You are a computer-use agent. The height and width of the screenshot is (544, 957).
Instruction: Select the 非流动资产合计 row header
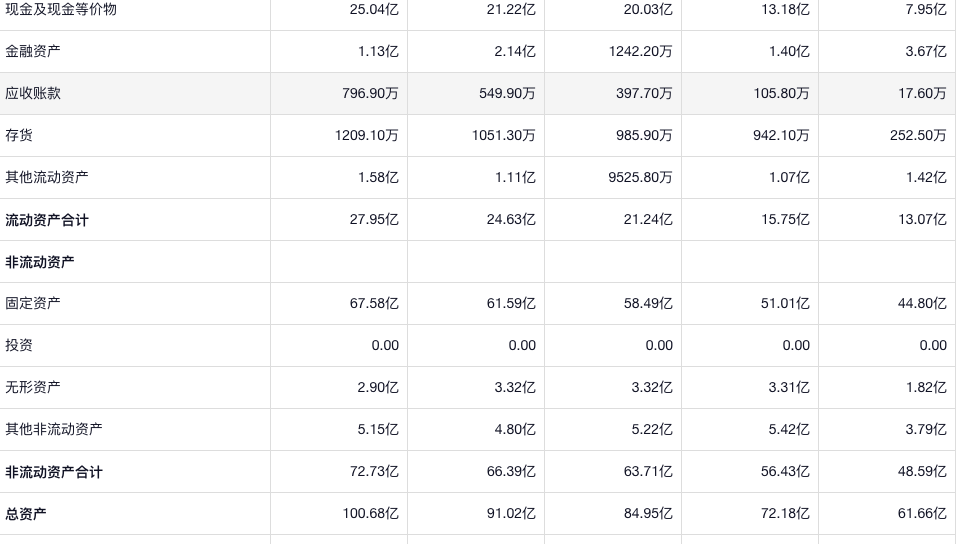click(54, 472)
